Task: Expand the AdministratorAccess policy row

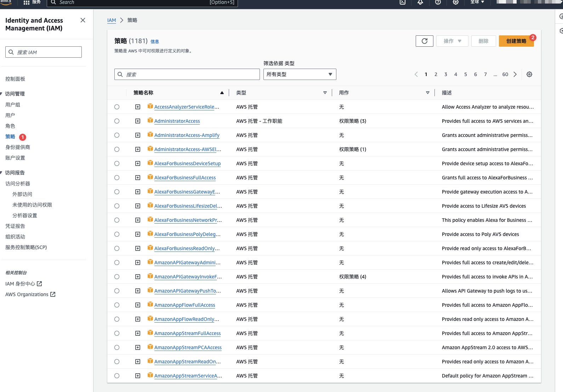Action: (x=138, y=121)
